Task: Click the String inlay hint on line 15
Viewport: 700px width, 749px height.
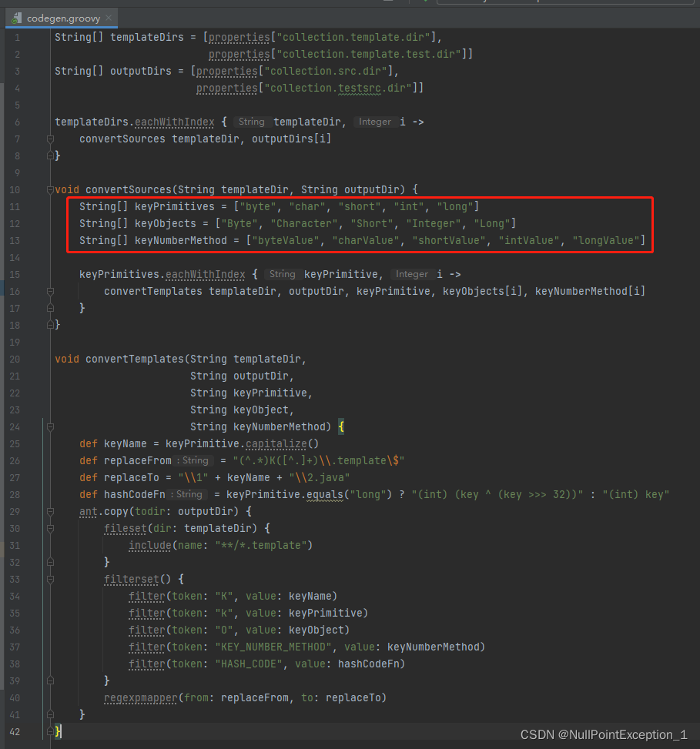Action: pos(282,274)
